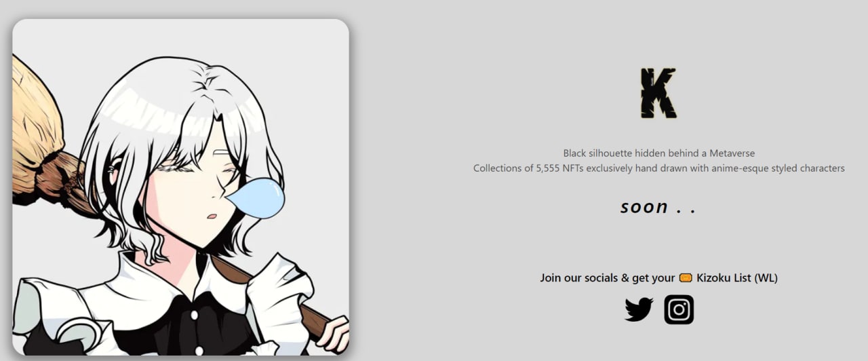Viewport: 868px width, 361px height.
Task: Open the Instagram social link icon
Action: 679,309
